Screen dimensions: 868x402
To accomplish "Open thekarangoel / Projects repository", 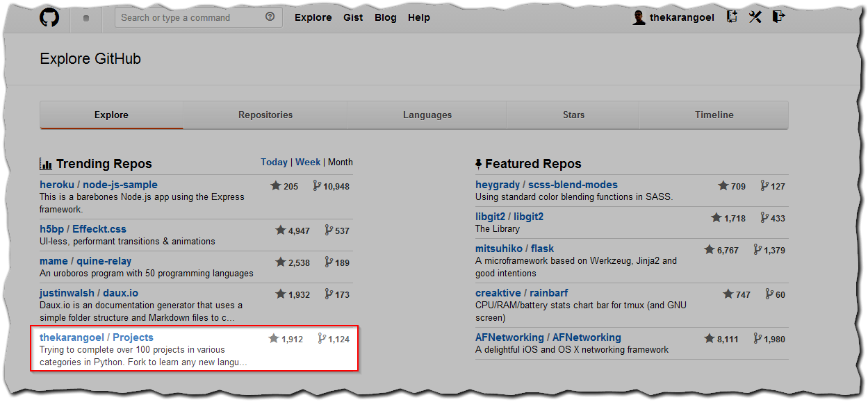I will (x=97, y=337).
